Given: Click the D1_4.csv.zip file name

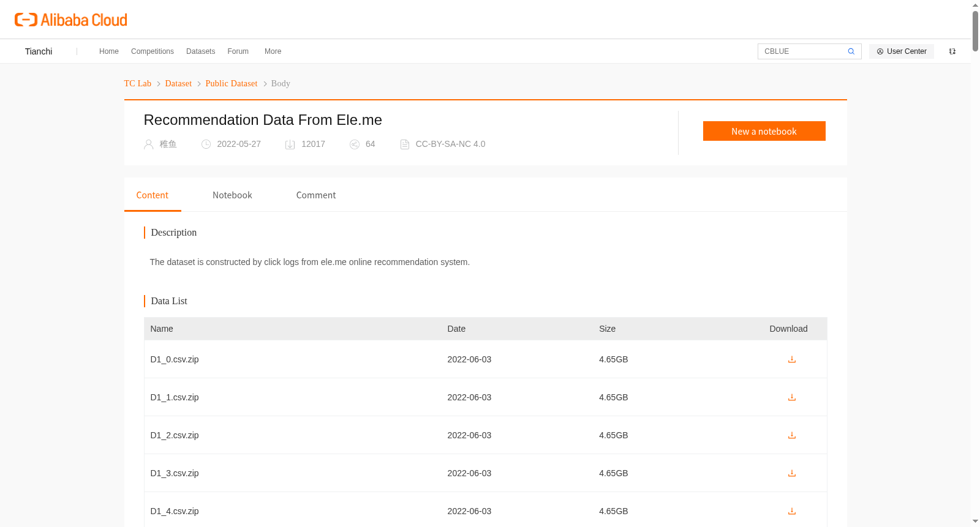Looking at the screenshot, I should (x=175, y=511).
